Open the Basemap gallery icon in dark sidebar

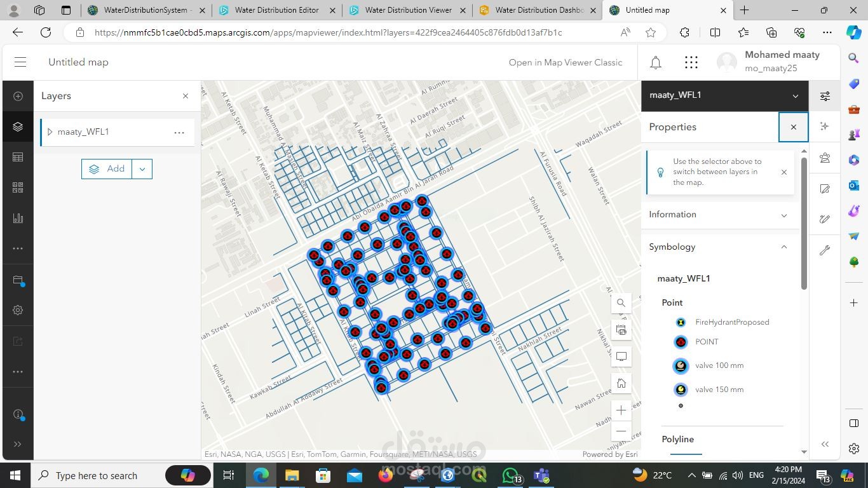18,187
